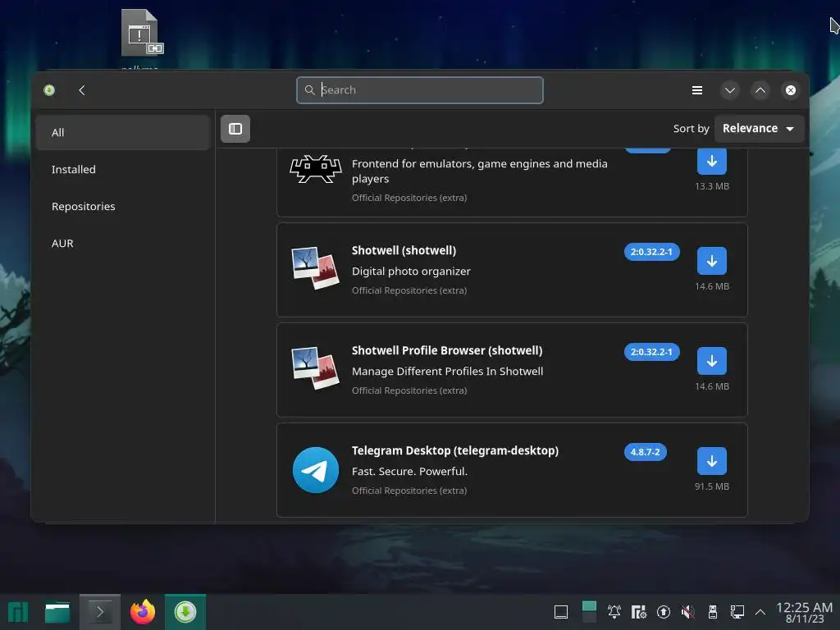Click Fast. Secure. Powerful. description
Viewport: 840px width, 630px height.
point(409,472)
